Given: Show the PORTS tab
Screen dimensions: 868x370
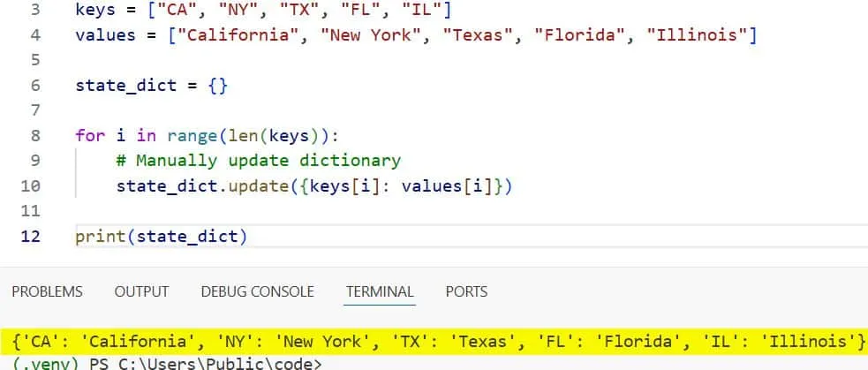Looking at the screenshot, I should click(x=466, y=291).
